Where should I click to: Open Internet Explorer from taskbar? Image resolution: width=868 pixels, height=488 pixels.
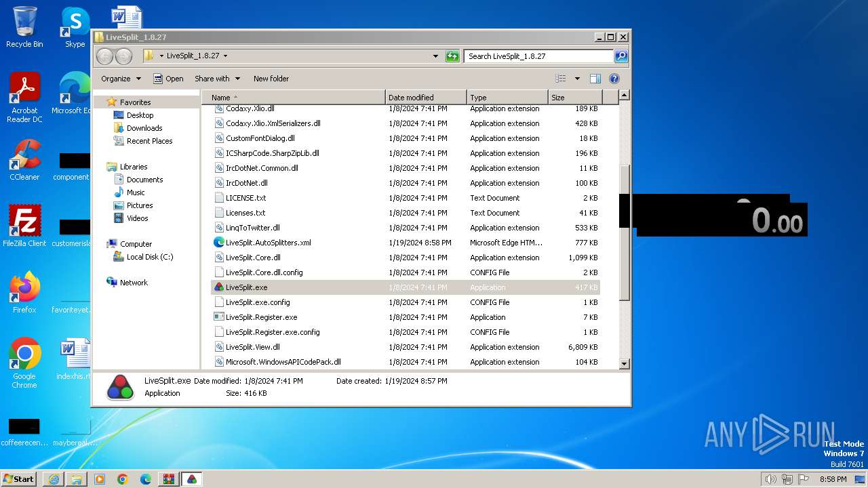pyautogui.click(x=54, y=479)
